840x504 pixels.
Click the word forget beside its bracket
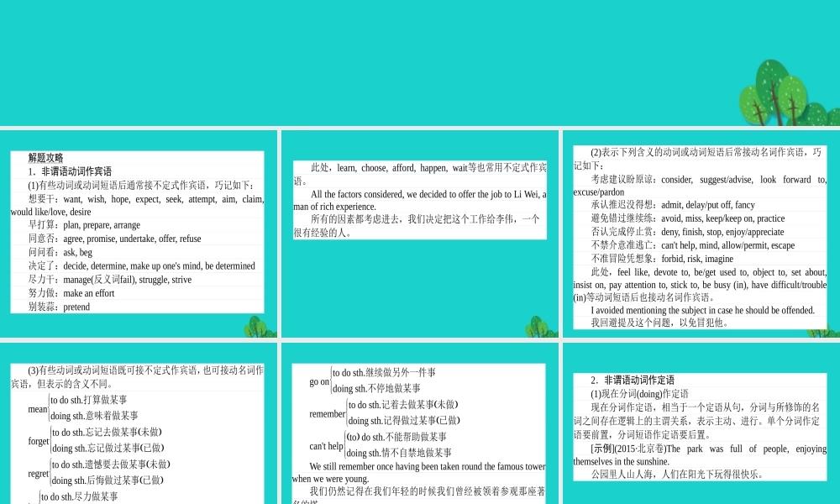(39, 441)
